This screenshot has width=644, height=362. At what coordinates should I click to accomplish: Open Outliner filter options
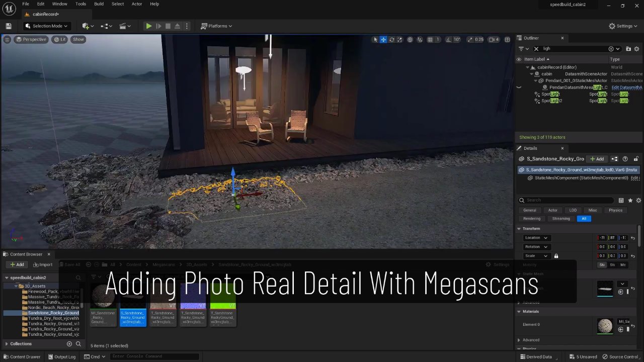[523, 49]
